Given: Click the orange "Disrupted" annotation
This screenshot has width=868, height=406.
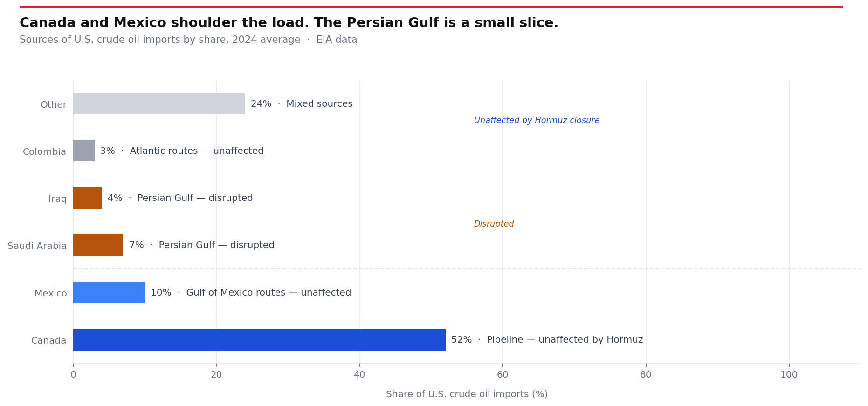Looking at the screenshot, I should (x=494, y=224).
